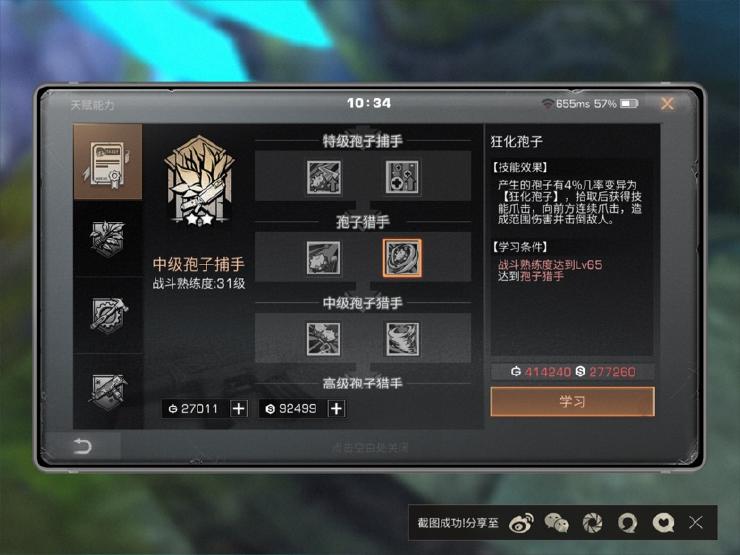Open the gear and hammer crafting tab
Viewport: 740px width, 555px height.
click(x=108, y=315)
